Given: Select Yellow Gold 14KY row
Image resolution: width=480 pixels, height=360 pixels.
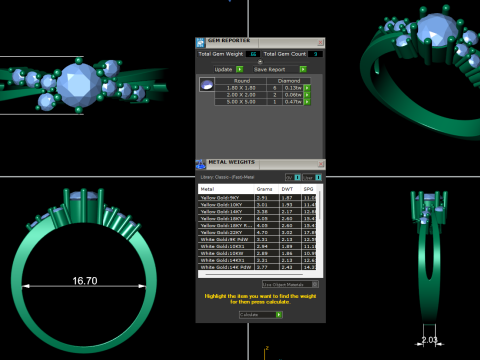Looking at the screenshot, I should coord(257,212).
